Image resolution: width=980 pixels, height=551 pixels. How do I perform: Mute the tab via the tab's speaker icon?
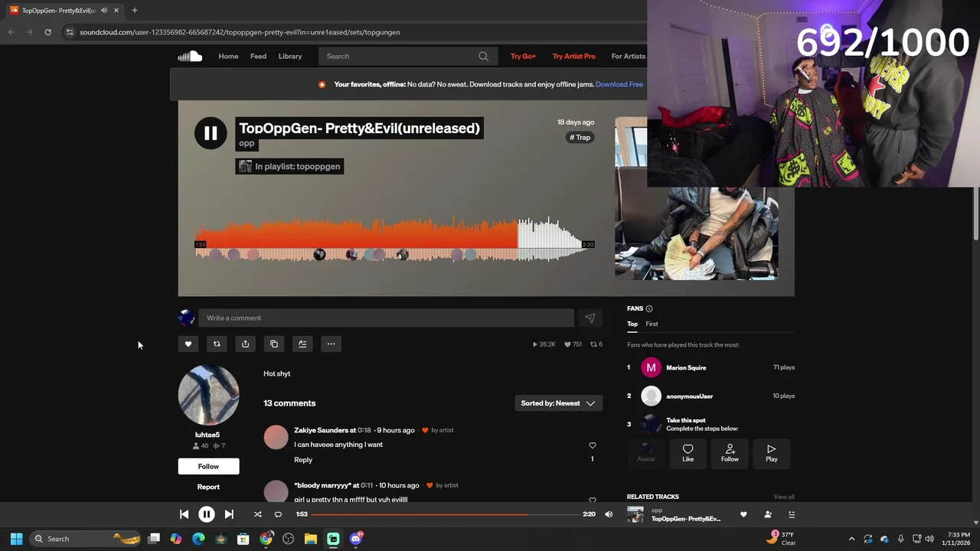point(103,10)
